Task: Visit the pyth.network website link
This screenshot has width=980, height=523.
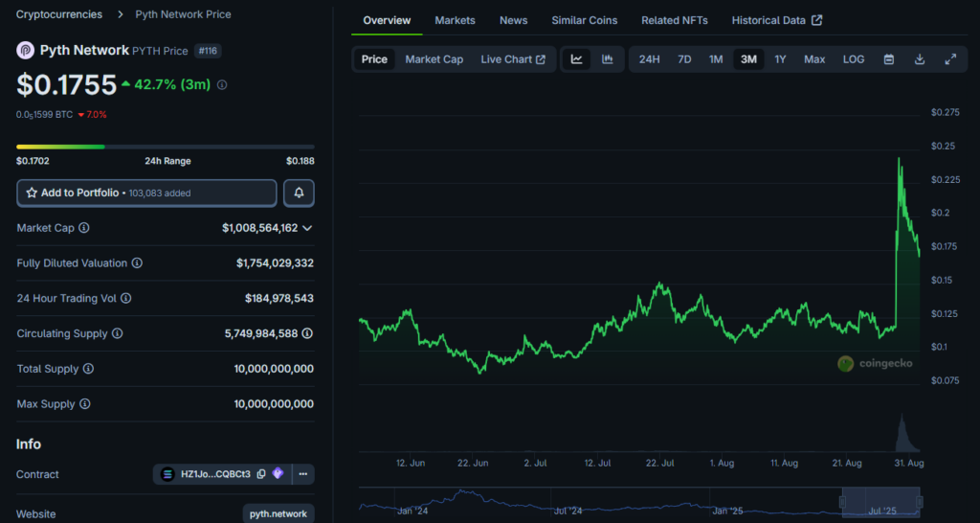Action: tap(278, 513)
